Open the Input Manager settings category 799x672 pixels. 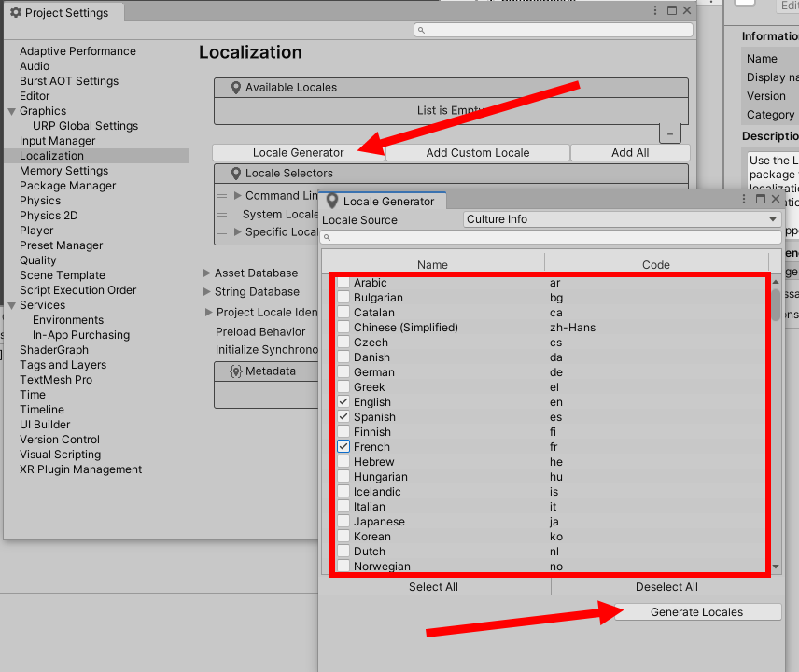58,141
